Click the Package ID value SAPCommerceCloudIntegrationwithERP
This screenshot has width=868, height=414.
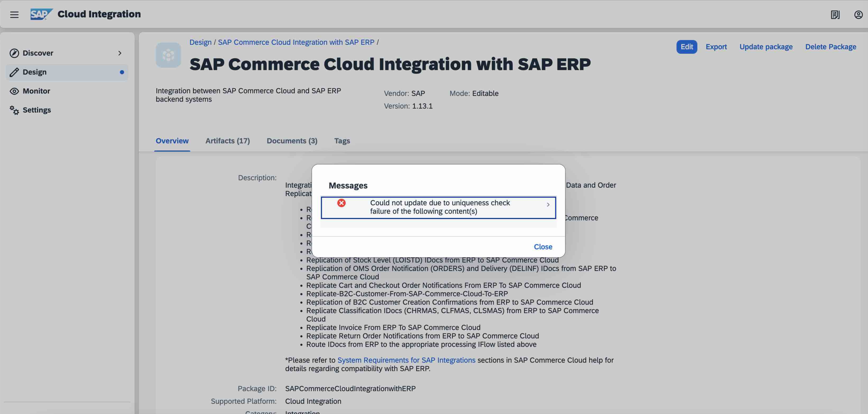click(x=350, y=389)
